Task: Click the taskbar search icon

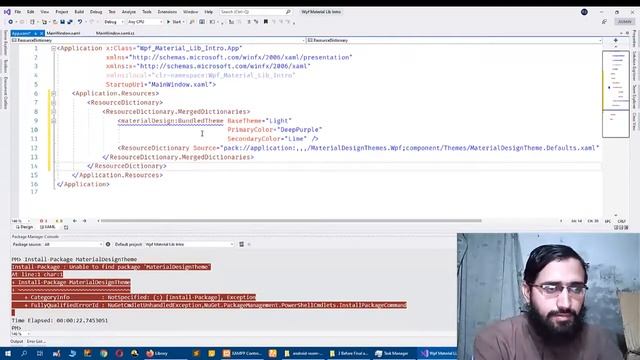Action: pyautogui.click(x=24, y=353)
